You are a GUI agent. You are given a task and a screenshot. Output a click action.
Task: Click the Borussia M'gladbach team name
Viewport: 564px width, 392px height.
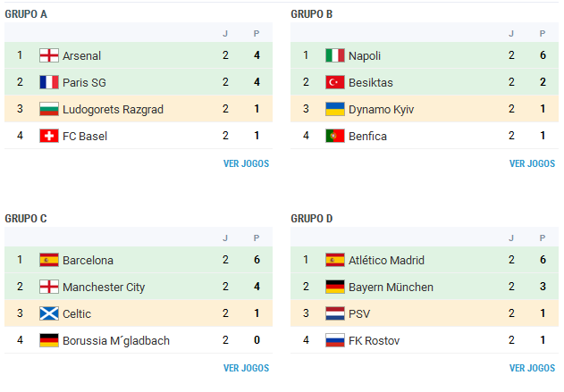pyautogui.click(x=116, y=340)
